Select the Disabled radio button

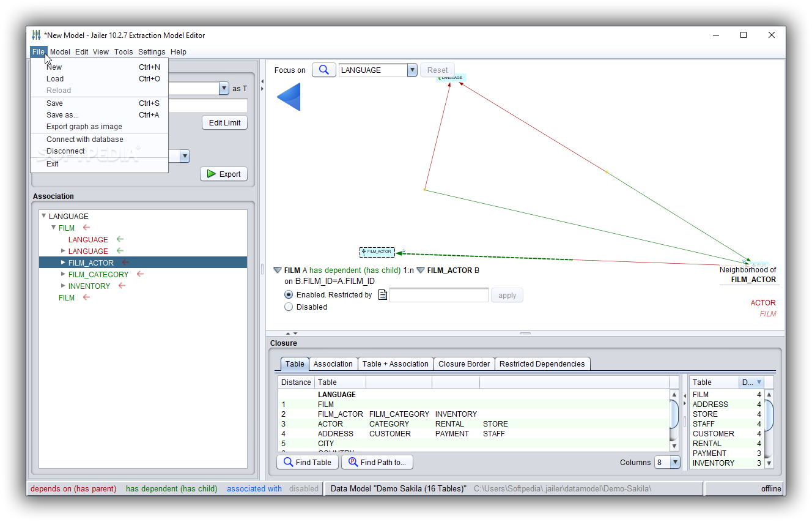[x=289, y=307]
